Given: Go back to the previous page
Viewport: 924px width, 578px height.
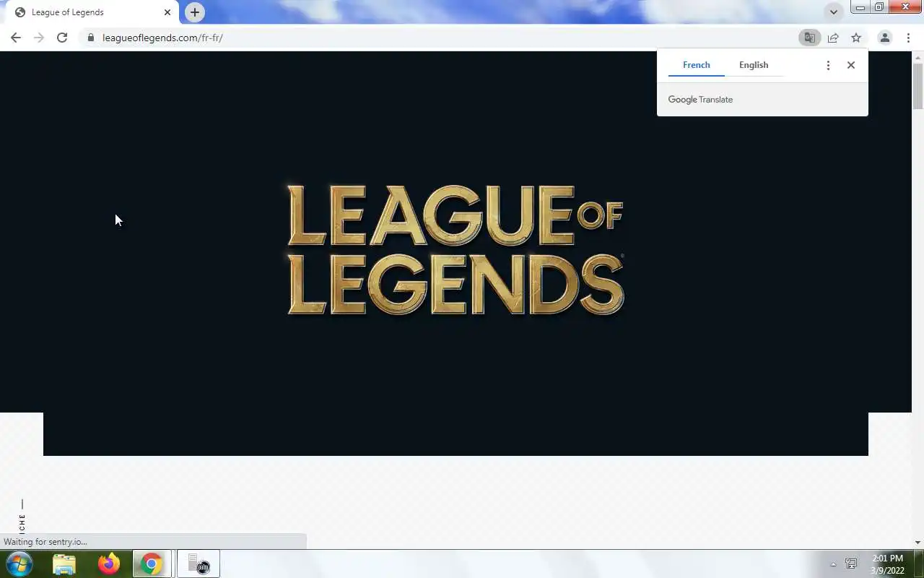Looking at the screenshot, I should (16, 38).
